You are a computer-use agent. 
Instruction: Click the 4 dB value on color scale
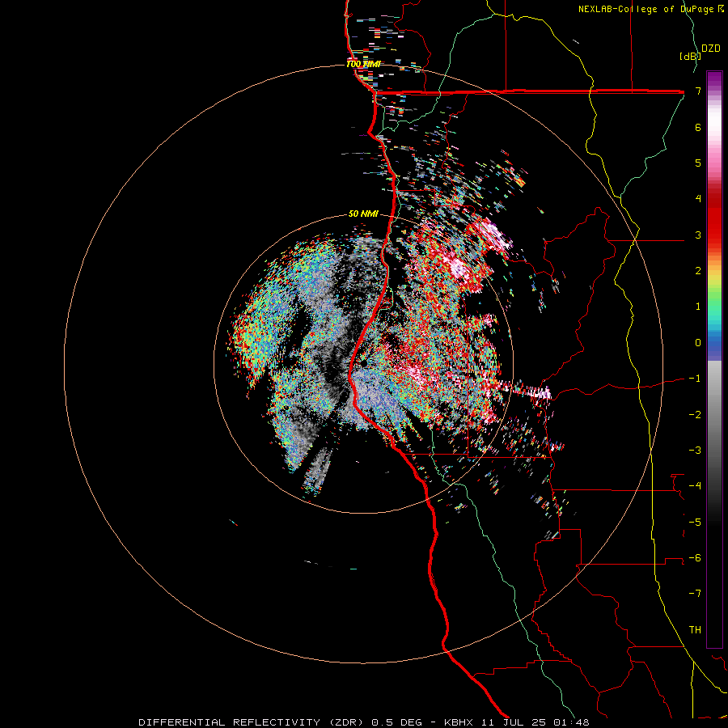[x=698, y=199]
